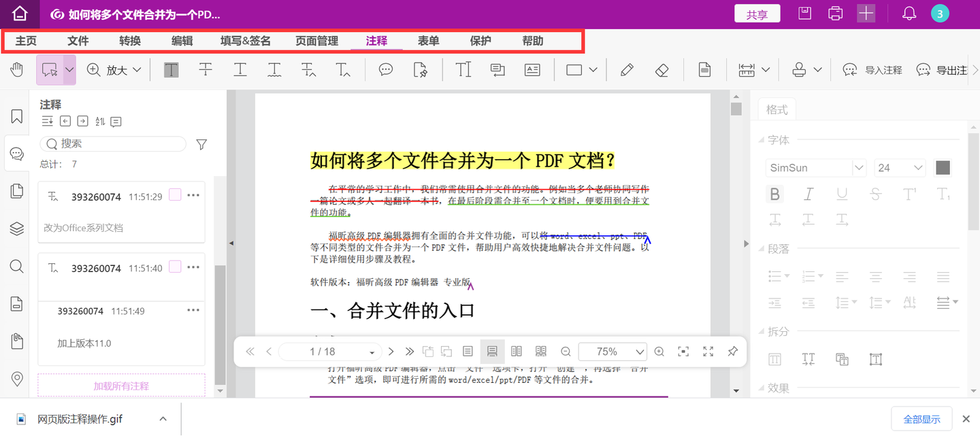Click the font color swatch in Format panel
This screenshot has width=980, height=440.
point(943,167)
